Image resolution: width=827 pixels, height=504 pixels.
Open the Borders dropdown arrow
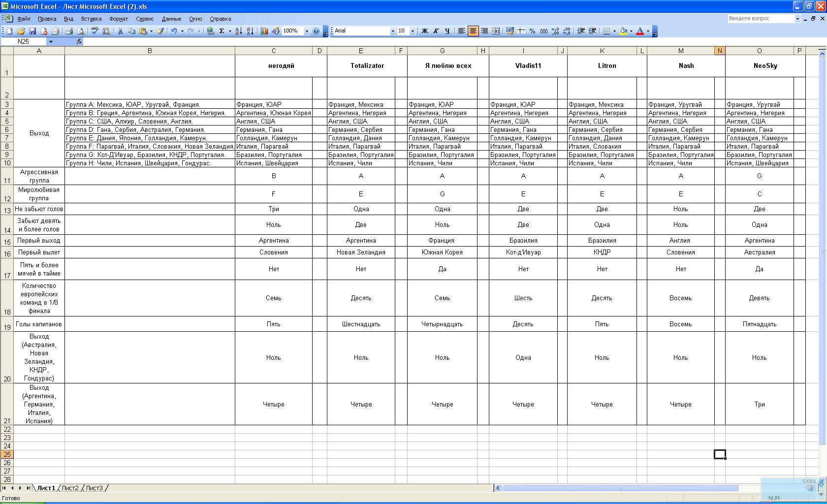point(614,31)
